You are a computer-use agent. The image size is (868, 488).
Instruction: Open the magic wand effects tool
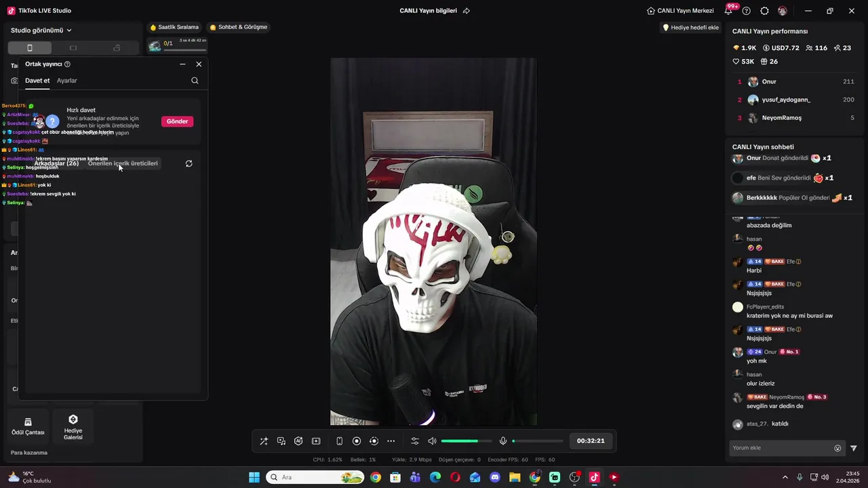[264, 441]
